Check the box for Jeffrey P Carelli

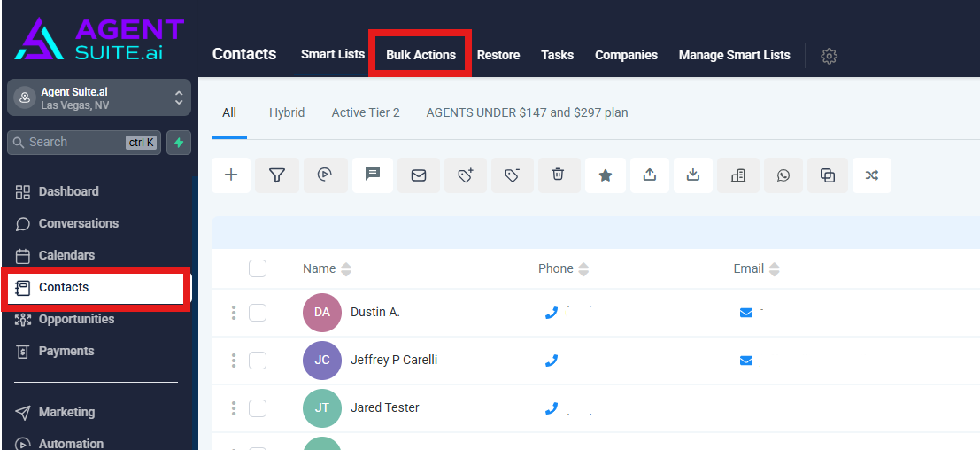pos(258,361)
